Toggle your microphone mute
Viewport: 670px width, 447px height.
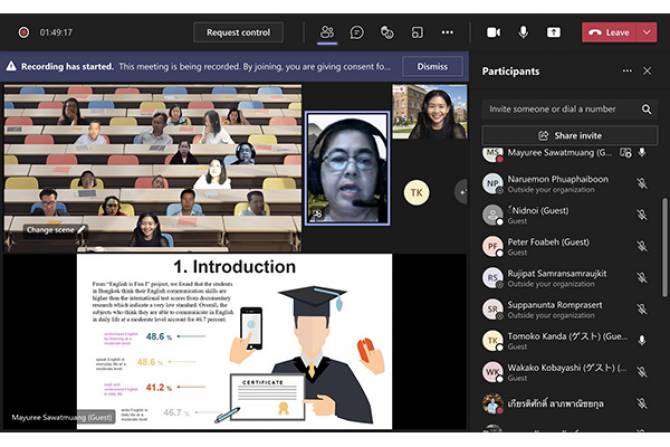coord(523,32)
